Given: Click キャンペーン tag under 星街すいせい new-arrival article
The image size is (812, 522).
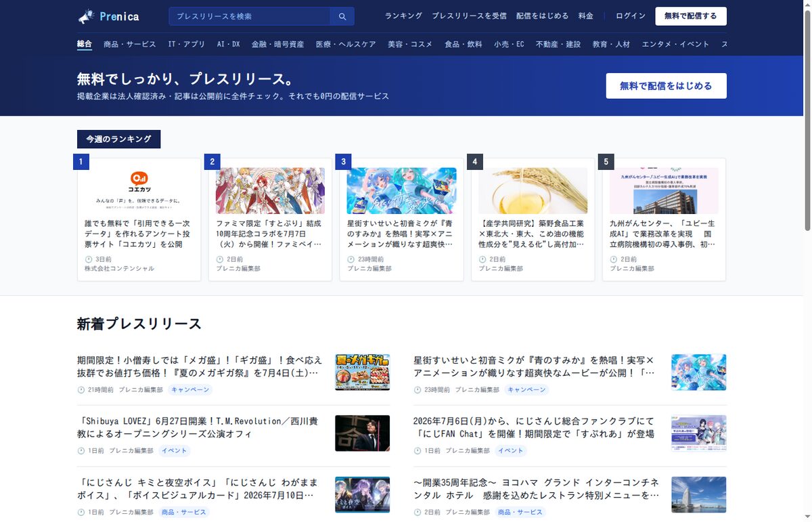Looking at the screenshot, I should (526, 390).
